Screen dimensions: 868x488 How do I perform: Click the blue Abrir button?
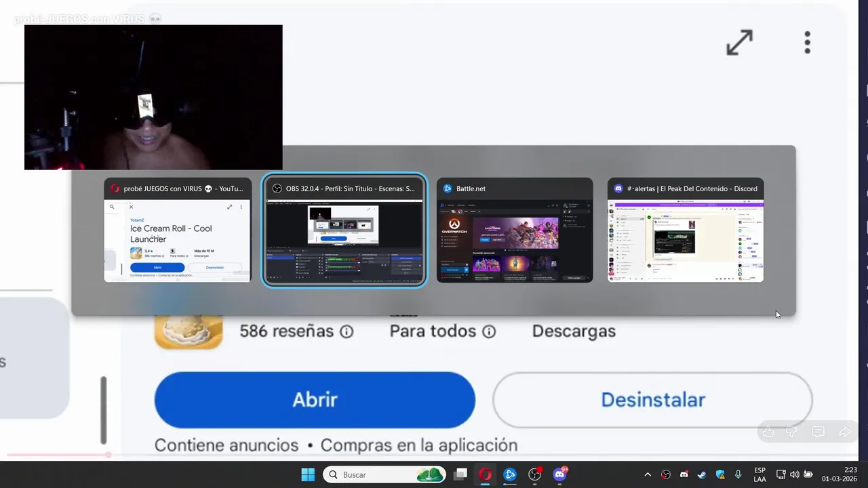(315, 400)
